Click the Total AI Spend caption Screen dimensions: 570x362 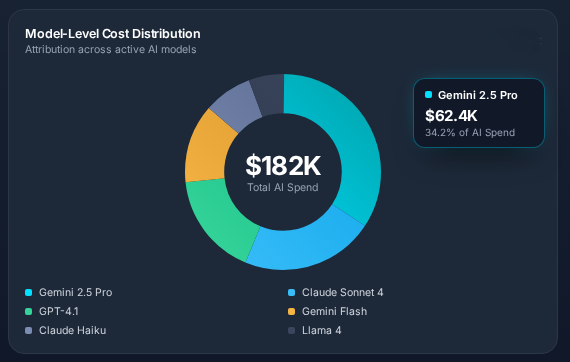[283, 187]
